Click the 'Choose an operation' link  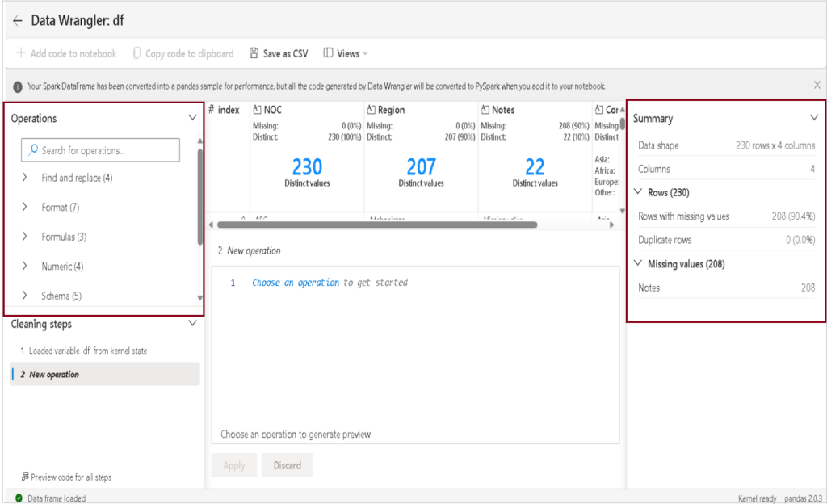coord(296,283)
